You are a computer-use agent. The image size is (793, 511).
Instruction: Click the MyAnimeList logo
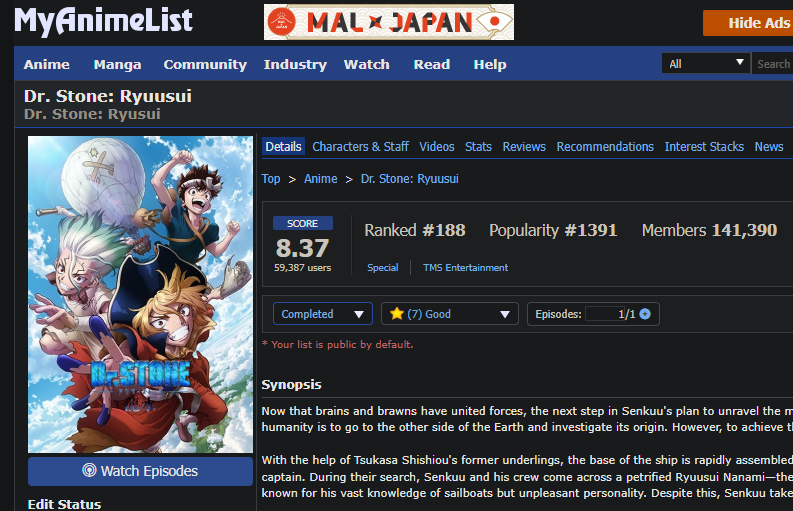point(103,21)
